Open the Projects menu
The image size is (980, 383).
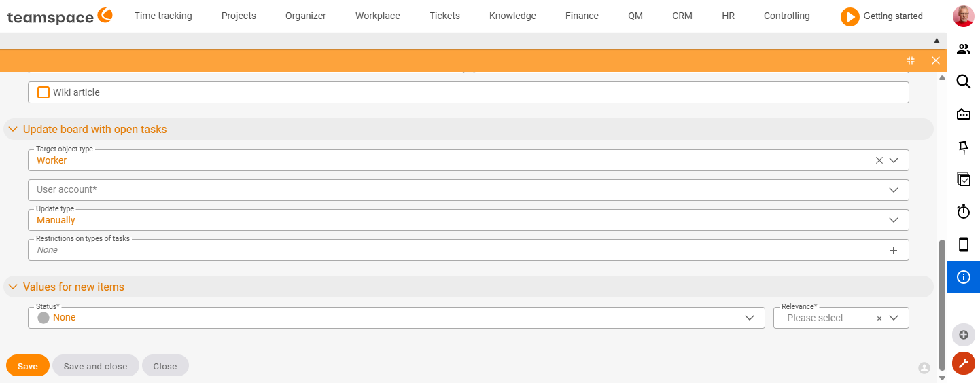[239, 16]
